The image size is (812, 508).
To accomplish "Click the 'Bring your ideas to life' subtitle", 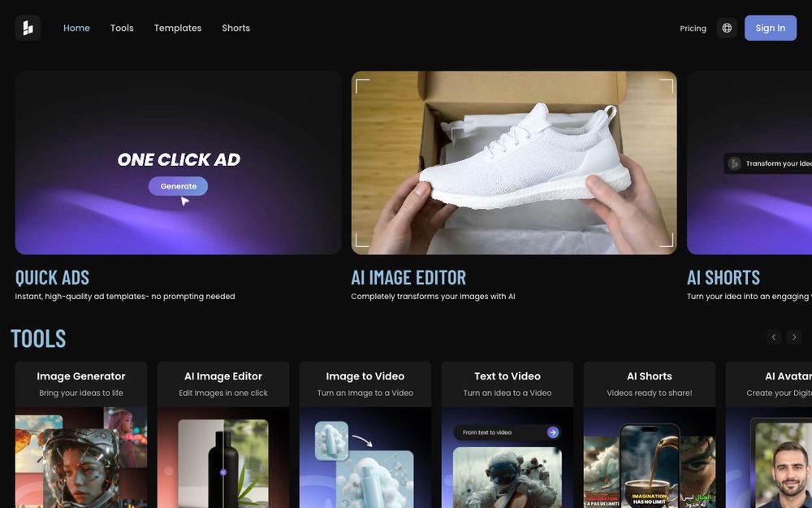I will pos(81,393).
